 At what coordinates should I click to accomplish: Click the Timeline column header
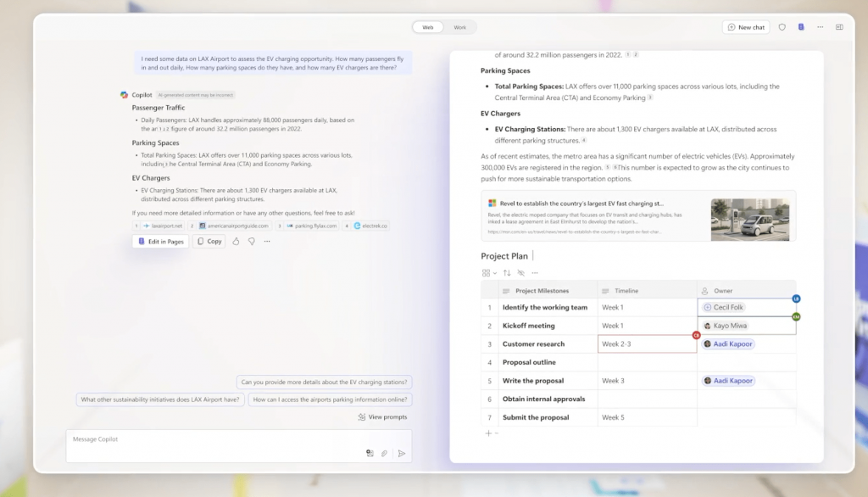click(647, 291)
